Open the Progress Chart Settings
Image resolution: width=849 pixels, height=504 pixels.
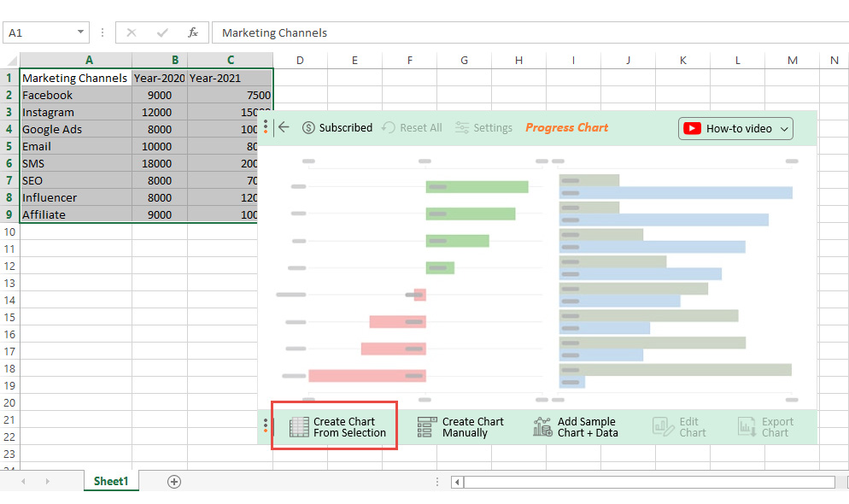[x=483, y=127]
